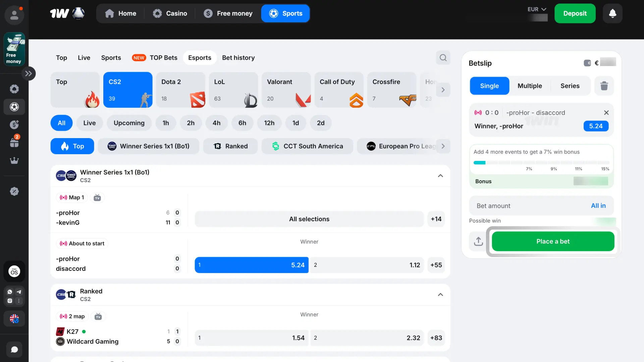Focus the Bet amount input field
This screenshot has height=362, width=644.
[x=541, y=206]
